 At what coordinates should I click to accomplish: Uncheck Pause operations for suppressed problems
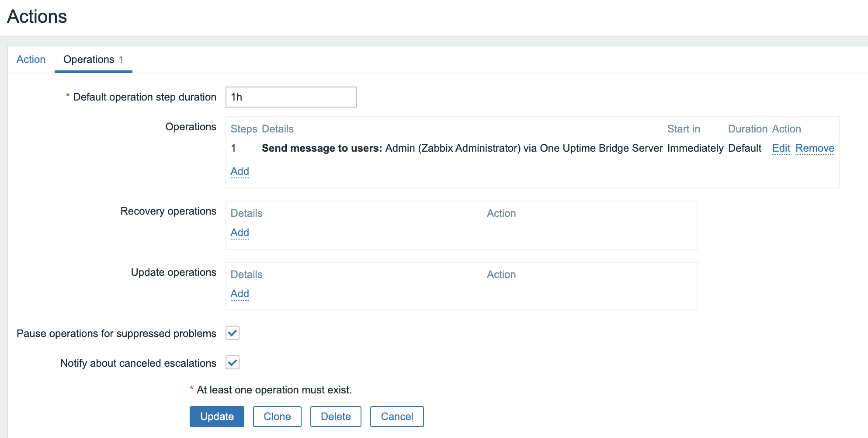pos(233,333)
